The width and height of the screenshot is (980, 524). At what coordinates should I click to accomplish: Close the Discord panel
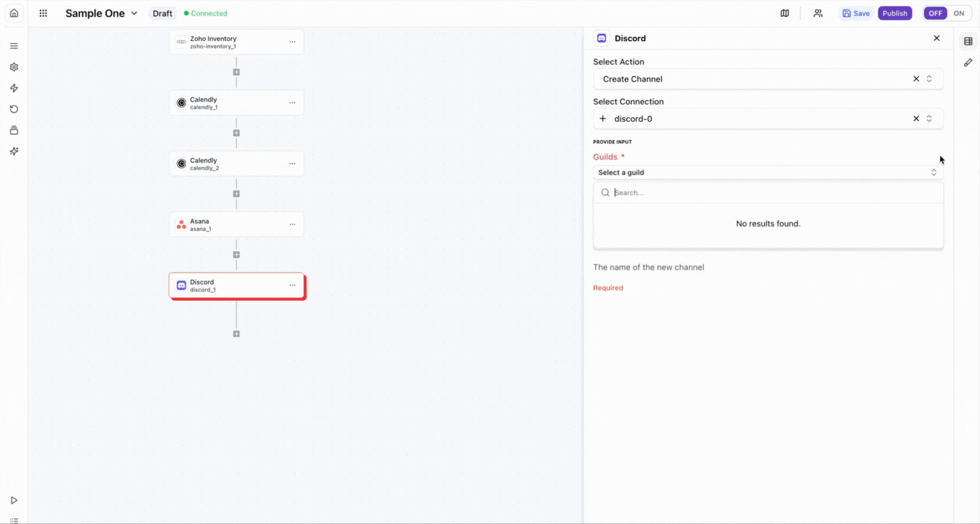click(937, 38)
